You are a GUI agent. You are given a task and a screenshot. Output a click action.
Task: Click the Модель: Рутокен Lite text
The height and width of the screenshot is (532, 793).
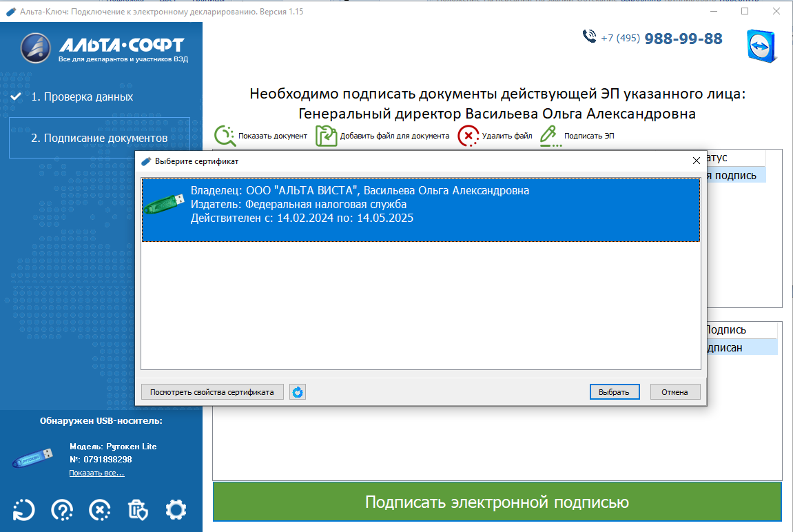click(x=113, y=447)
